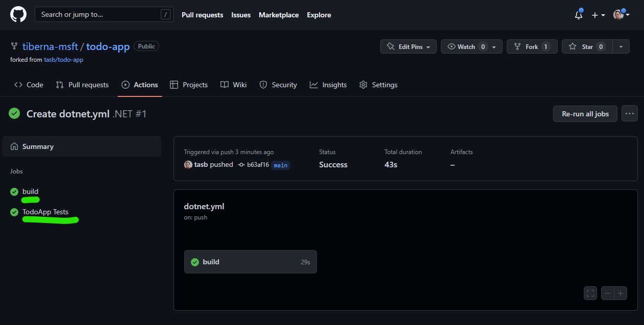Click the Re-run all jobs button

point(585,113)
